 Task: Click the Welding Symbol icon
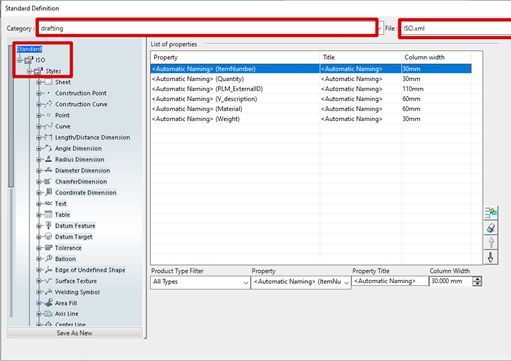[x=49, y=292]
